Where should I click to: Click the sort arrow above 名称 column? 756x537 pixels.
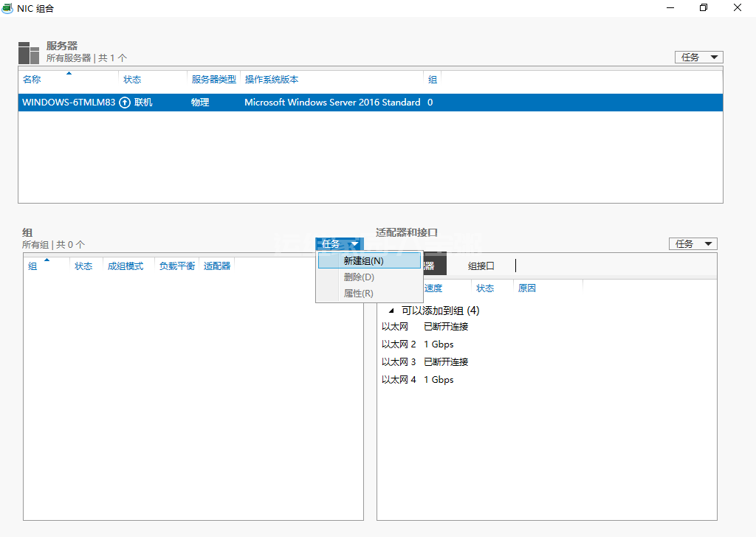[x=69, y=73]
